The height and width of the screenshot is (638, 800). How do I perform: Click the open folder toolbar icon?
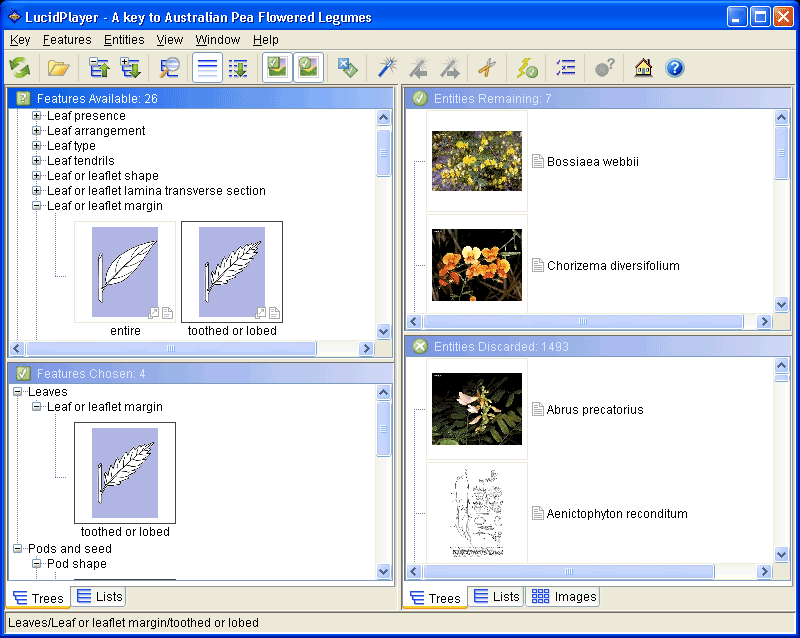[x=59, y=68]
